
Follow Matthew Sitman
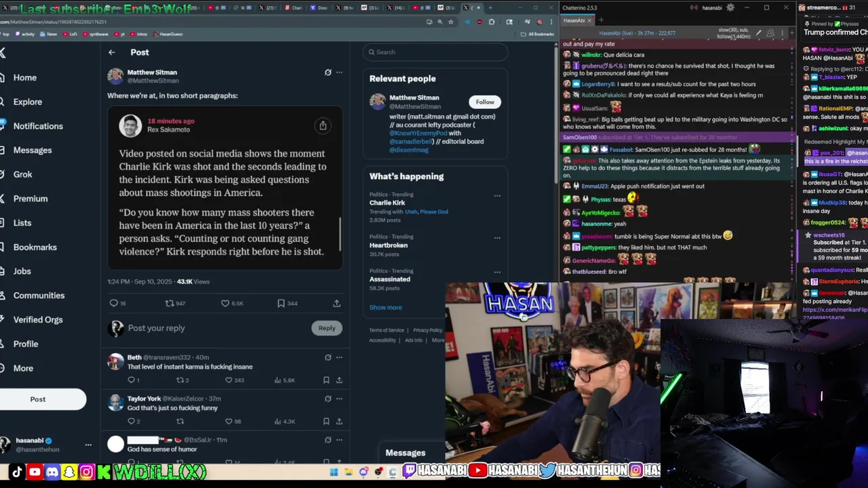[485, 102]
